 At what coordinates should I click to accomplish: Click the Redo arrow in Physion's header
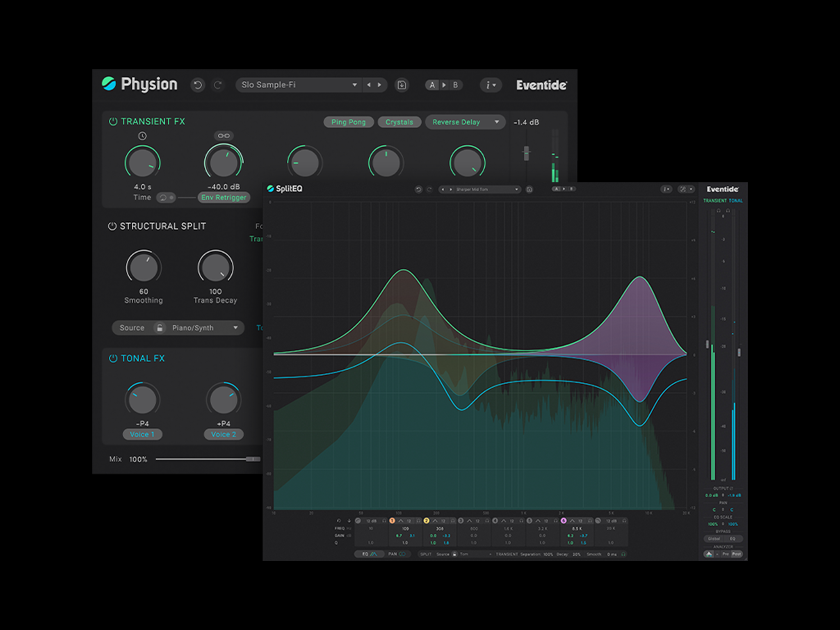(x=218, y=85)
